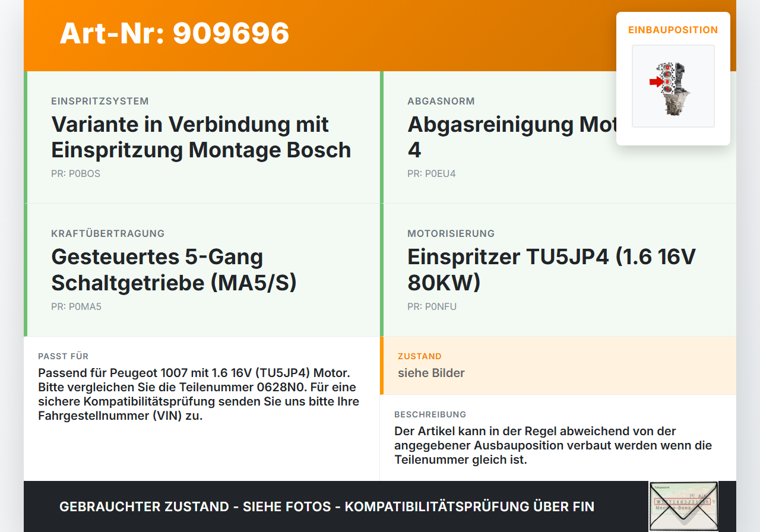Open the Einbauposition engine thumbnail
The width and height of the screenshot is (760, 532).
coord(673,86)
